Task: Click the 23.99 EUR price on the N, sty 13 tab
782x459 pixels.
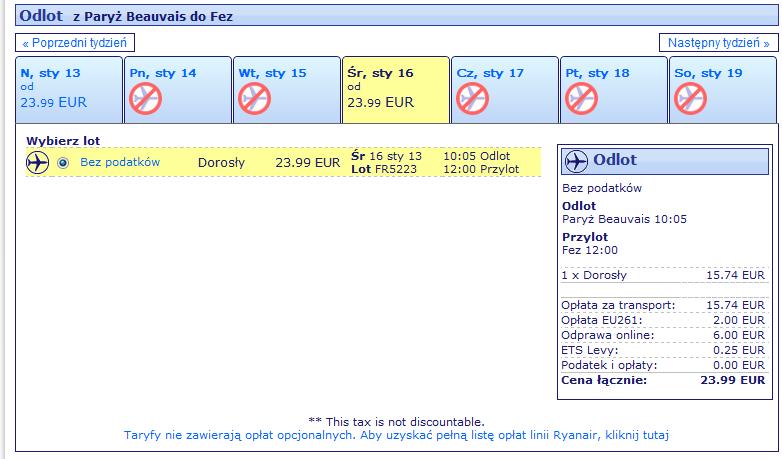Action: click(53, 102)
